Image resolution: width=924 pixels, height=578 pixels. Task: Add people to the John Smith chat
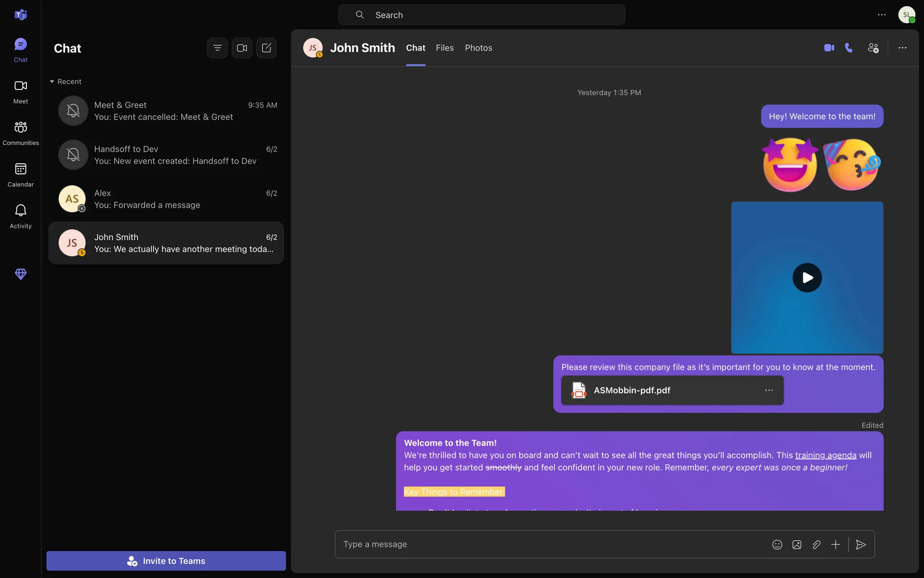[x=873, y=48]
